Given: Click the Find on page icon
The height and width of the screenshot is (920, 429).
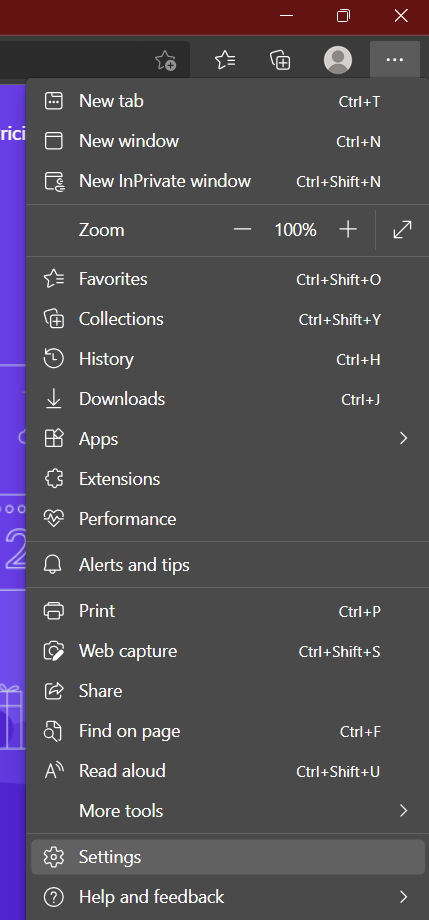Looking at the screenshot, I should click(53, 731).
